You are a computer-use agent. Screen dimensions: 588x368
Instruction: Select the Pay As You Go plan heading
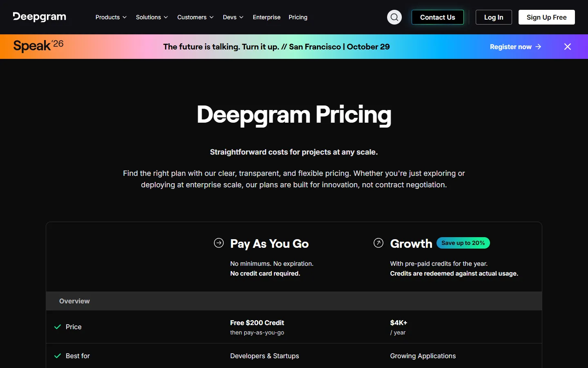269,244
